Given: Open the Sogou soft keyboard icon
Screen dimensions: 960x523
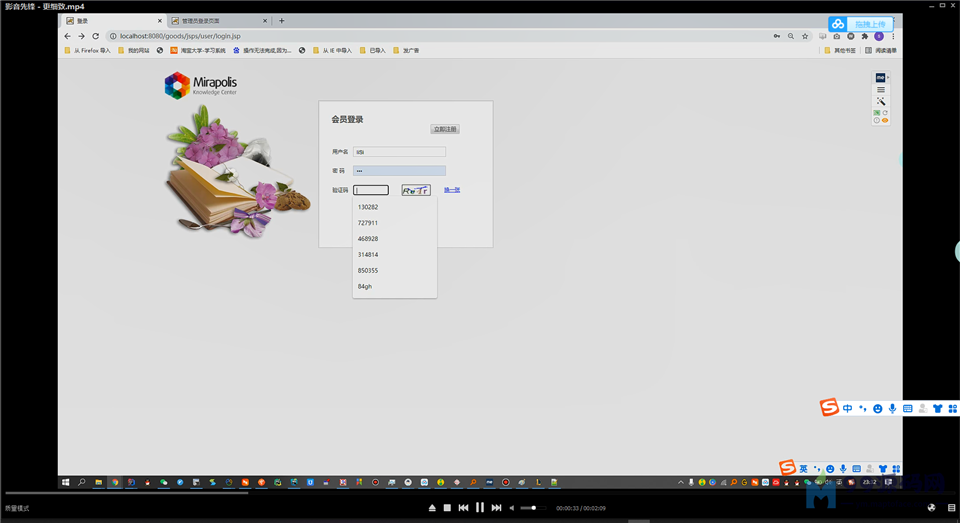Looking at the screenshot, I should click(x=907, y=408).
